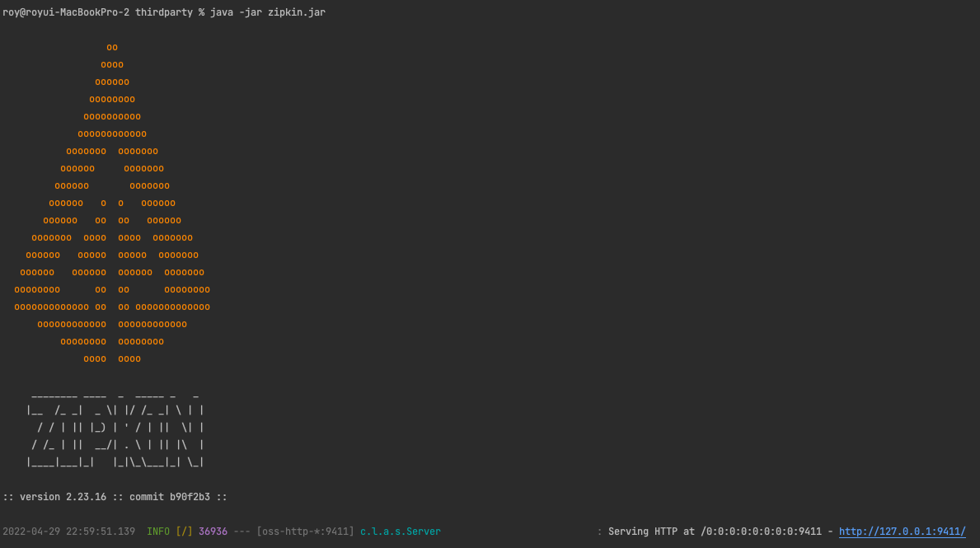Click the logger name 'c.l.a.s.Server'
The image size is (980, 548).
click(x=401, y=532)
